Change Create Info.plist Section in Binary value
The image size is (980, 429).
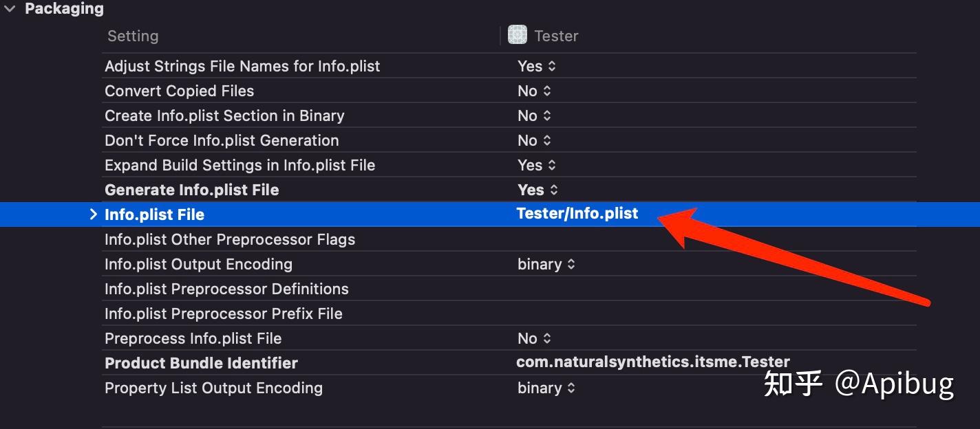[535, 115]
